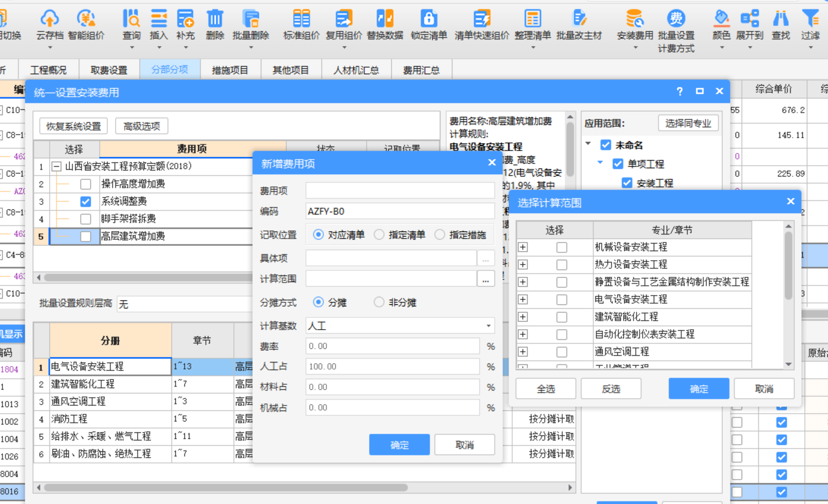Click the 颜色 color toolbar icon
The width and height of the screenshot is (828, 504).
pos(721,25)
